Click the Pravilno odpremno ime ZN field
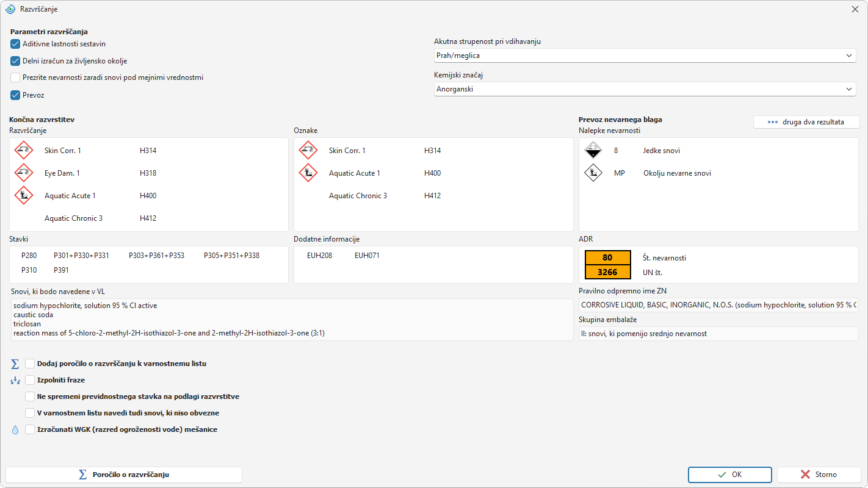The image size is (868, 488). click(x=718, y=305)
